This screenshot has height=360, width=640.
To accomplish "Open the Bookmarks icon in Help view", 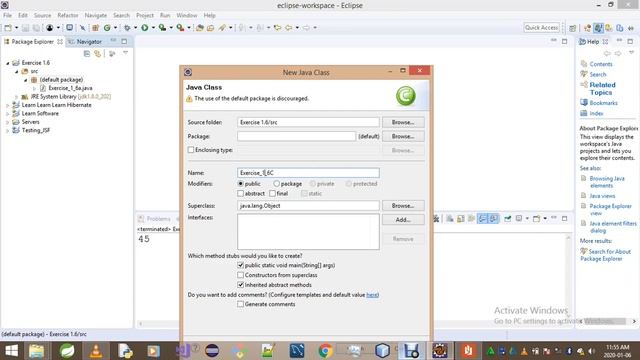I will point(584,103).
